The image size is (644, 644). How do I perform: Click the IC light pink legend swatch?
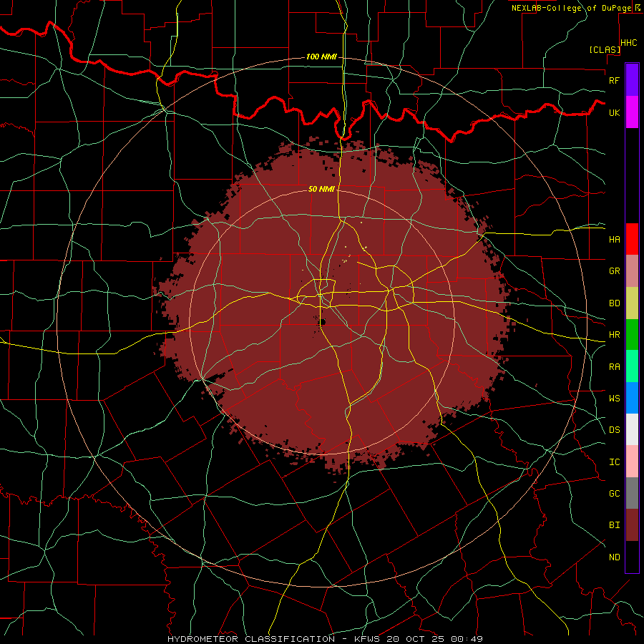(x=632, y=462)
